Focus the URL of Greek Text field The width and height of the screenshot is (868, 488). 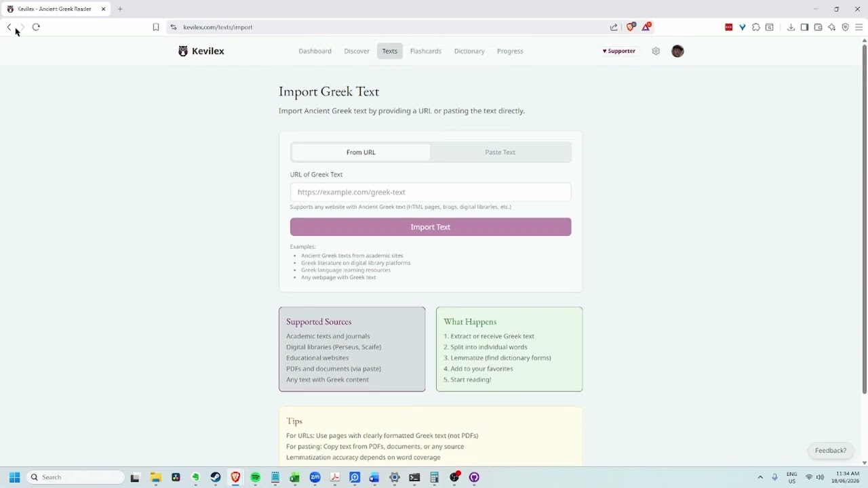coord(431,192)
